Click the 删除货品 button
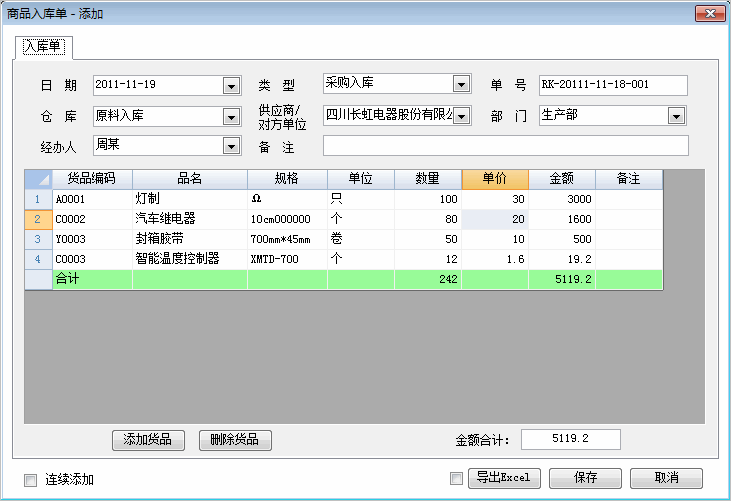 coord(236,439)
